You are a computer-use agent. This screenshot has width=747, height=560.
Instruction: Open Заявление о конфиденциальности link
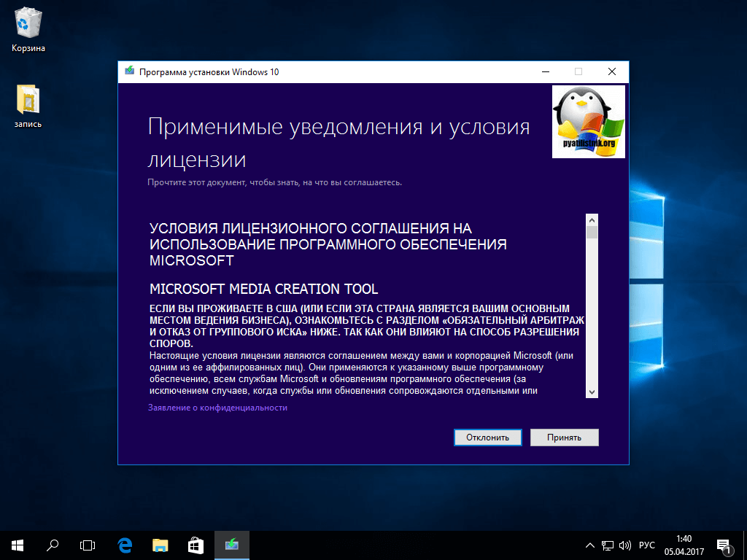click(x=217, y=408)
